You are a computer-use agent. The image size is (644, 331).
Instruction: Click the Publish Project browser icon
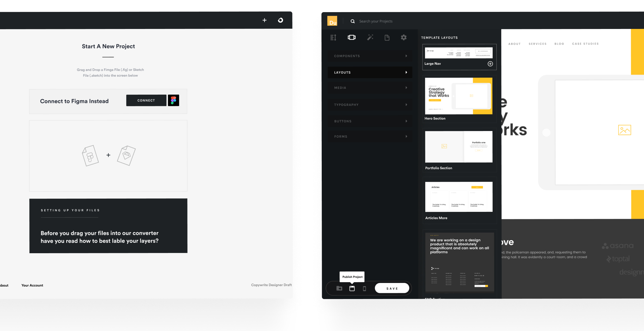[352, 288]
